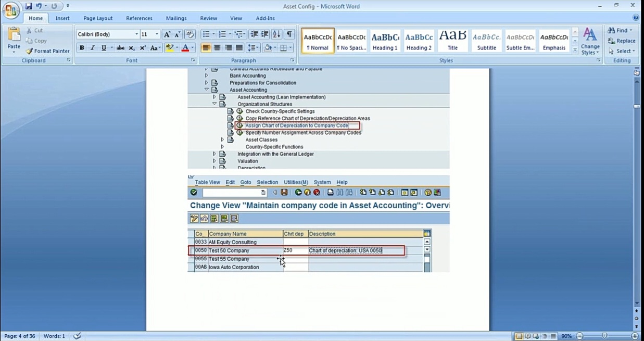Open line spacing options
Image resolution: width=644 pixels, height=341 pixels.
pyautogui.click(x=253, y=48)
